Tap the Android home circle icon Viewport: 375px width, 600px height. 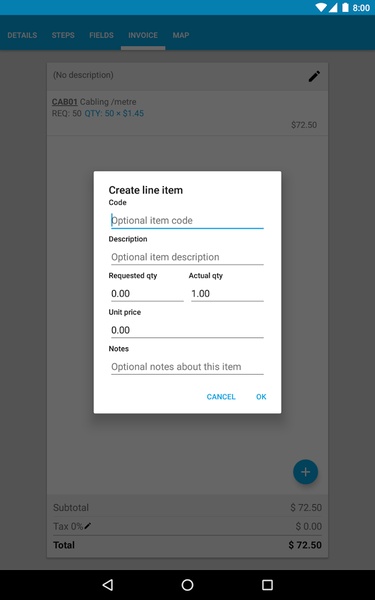pos(188,584)
